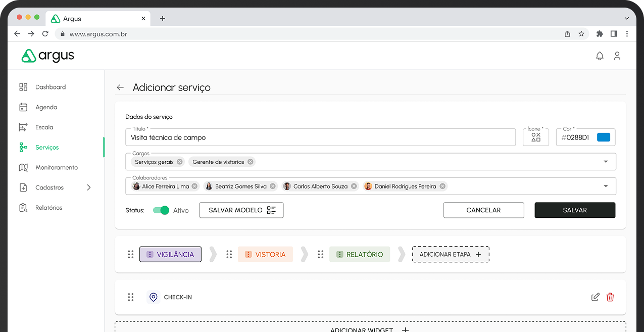Click the three-dot icon inside VISTORIA stage
The image size is (644, 332).
(x=248, y=255)
